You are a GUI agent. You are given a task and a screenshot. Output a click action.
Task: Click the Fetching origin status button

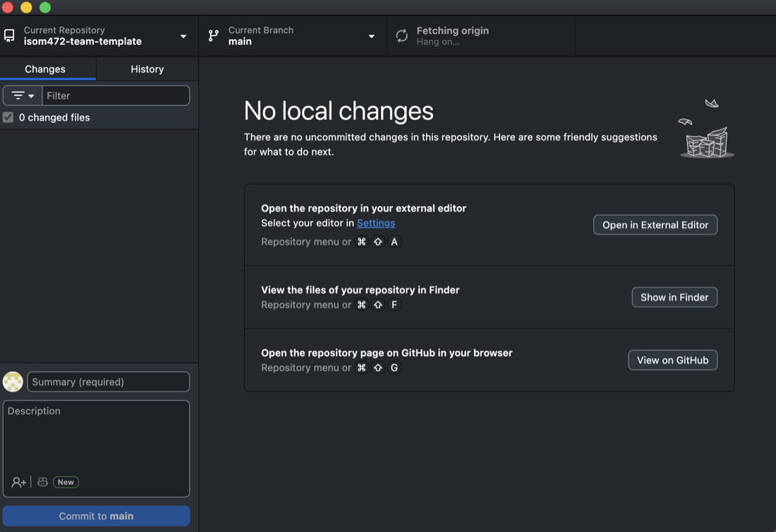tap(480, 36)
